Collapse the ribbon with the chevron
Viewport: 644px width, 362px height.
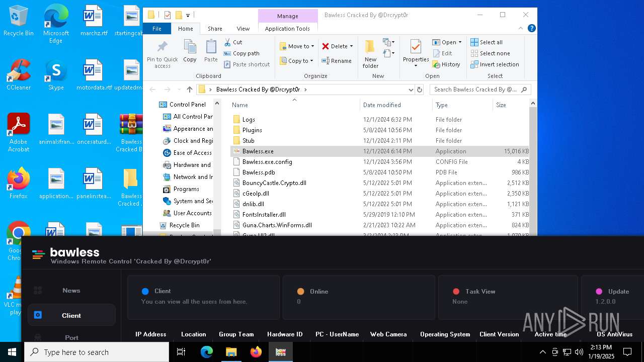click(x=521, y=29)
